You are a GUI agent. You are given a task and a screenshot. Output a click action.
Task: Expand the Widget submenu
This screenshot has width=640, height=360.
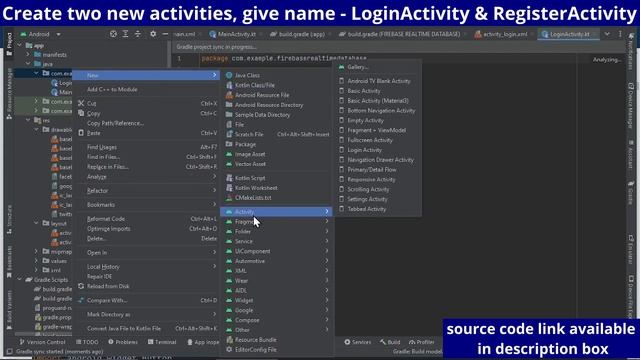coord(277,300)
